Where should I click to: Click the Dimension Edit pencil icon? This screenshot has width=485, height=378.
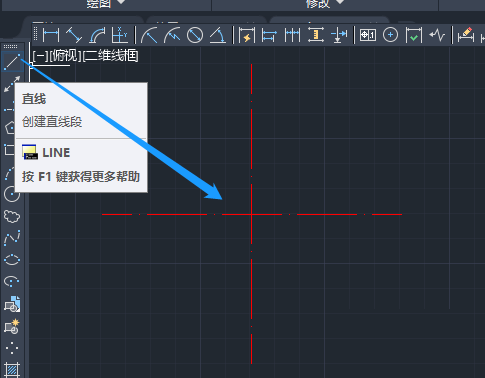click(466, 35)
